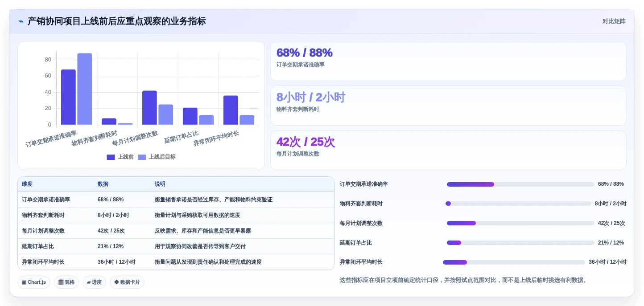This screenshot has width=644, height=306.
Task: Click description 反映需求、库存和产能信息是否更早暴露
Action: tap(203, 231)
